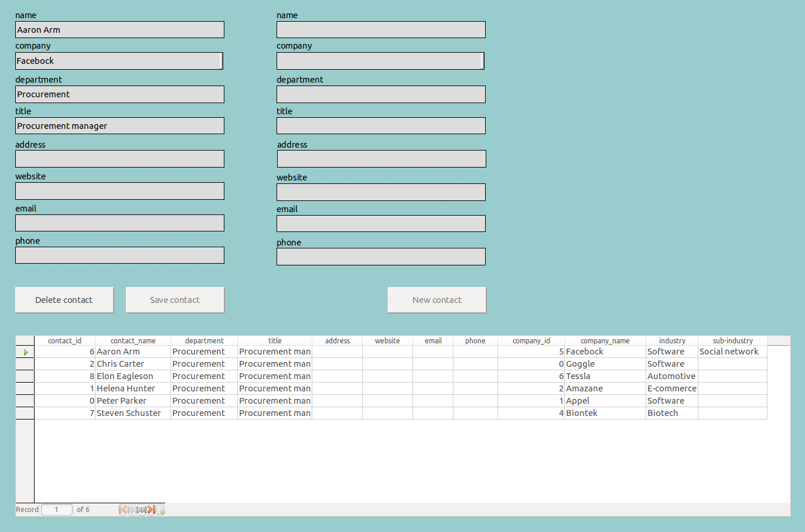
Task: Click Save contact button
Action: (175, 300)
